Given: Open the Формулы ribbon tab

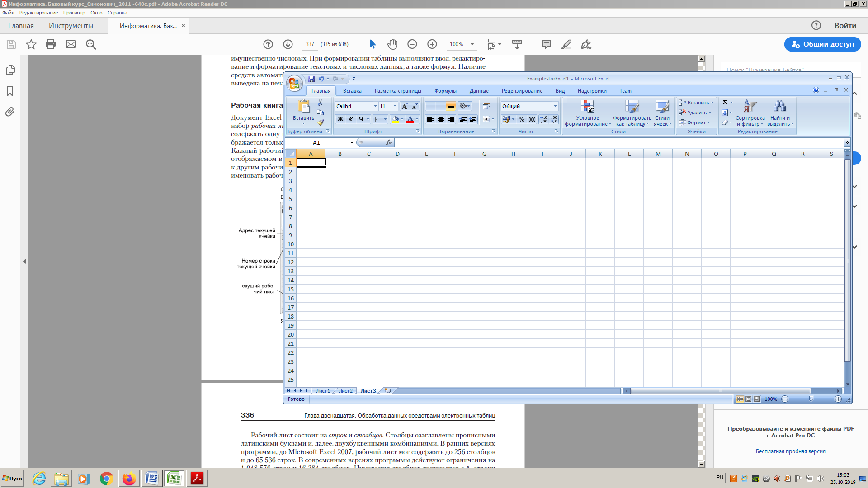Looking at the screenshot, I should [x=445, y=91].
